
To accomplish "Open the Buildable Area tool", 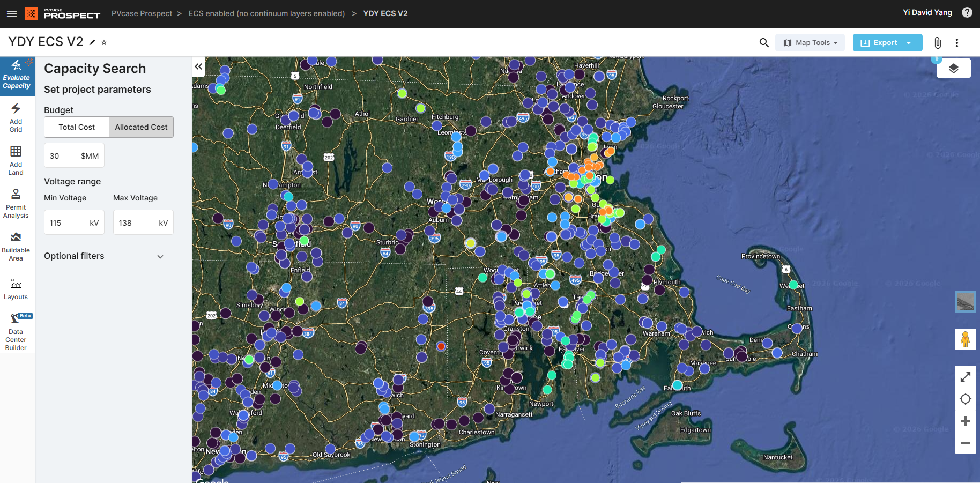I will coord(16,246).
